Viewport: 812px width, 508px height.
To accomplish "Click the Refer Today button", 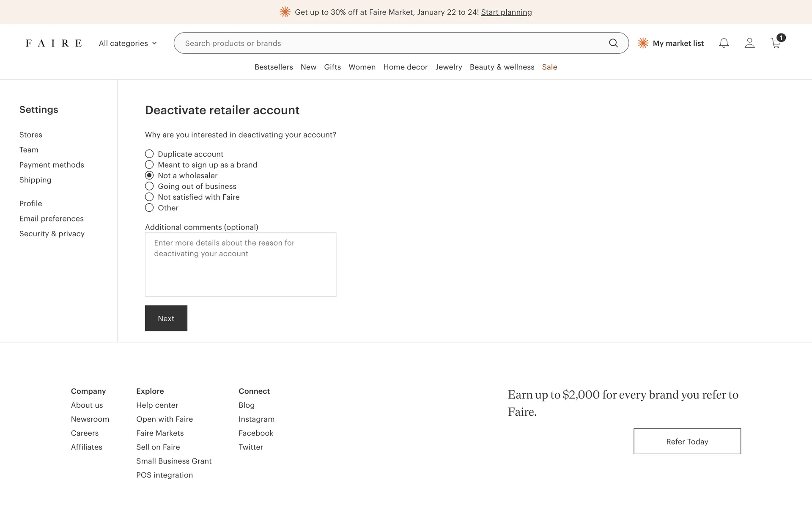I will (x=687, y=442).
